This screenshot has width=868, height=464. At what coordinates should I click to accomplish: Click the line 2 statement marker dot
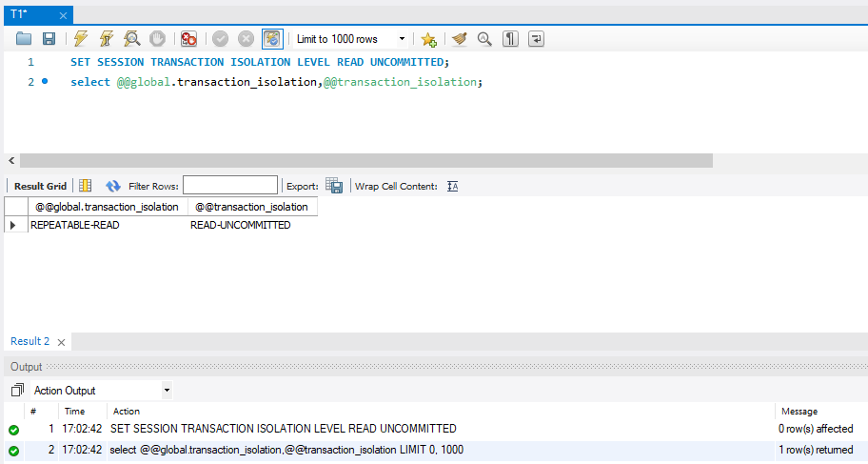(x=45, y=82)
